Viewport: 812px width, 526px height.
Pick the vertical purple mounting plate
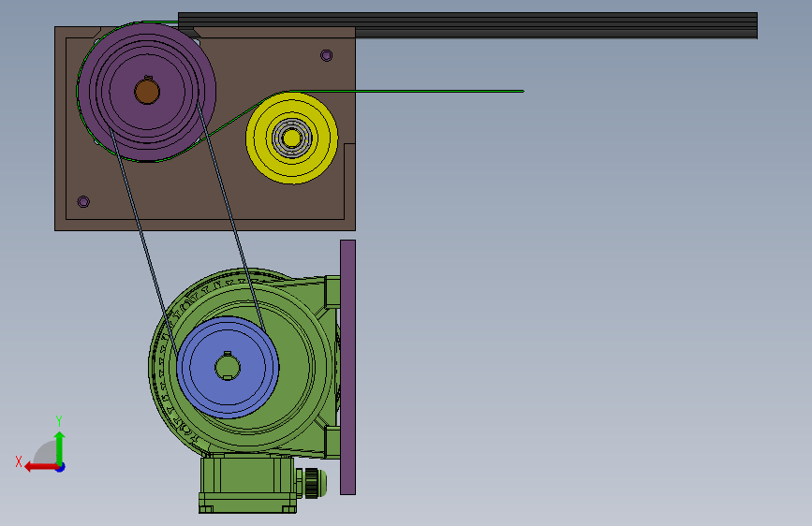pyautogui.click(x=348, y=367)
